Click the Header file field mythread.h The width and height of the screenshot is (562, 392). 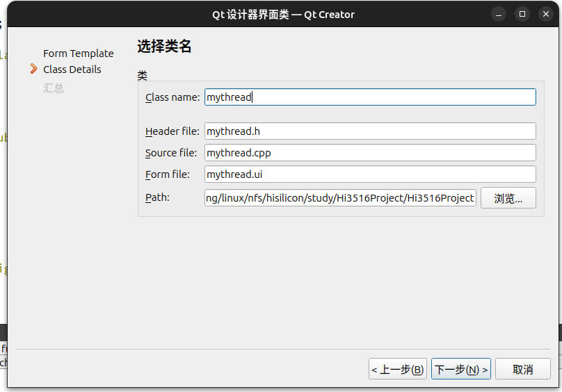[370, 131]
